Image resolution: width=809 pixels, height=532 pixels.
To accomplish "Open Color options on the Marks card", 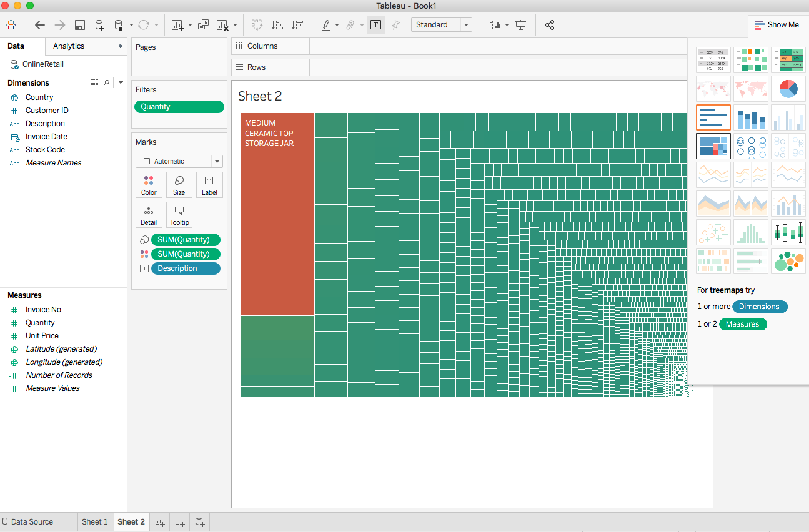I will 149,184.
